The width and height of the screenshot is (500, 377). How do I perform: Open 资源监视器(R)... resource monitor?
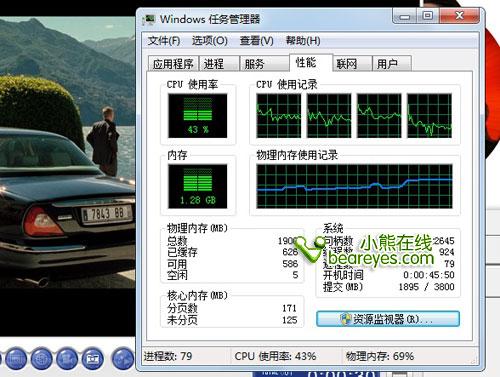pyautogui.click(x=388, y=319)
